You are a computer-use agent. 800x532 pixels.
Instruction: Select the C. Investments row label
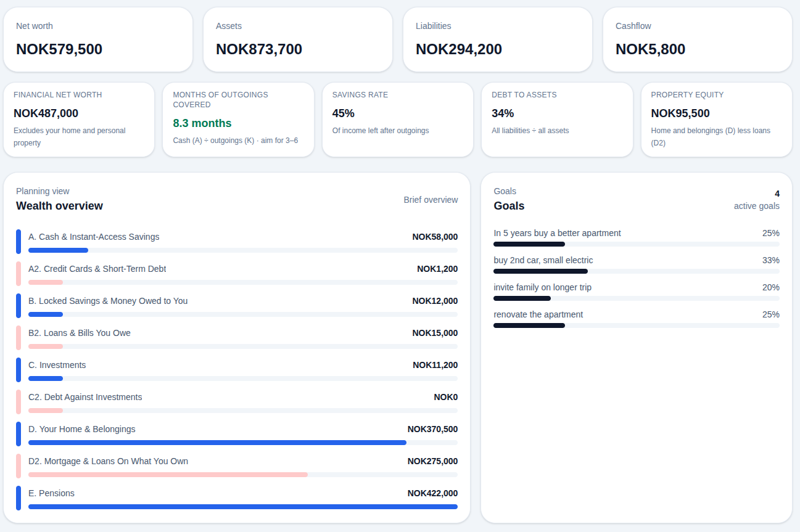tap(57, 365)
